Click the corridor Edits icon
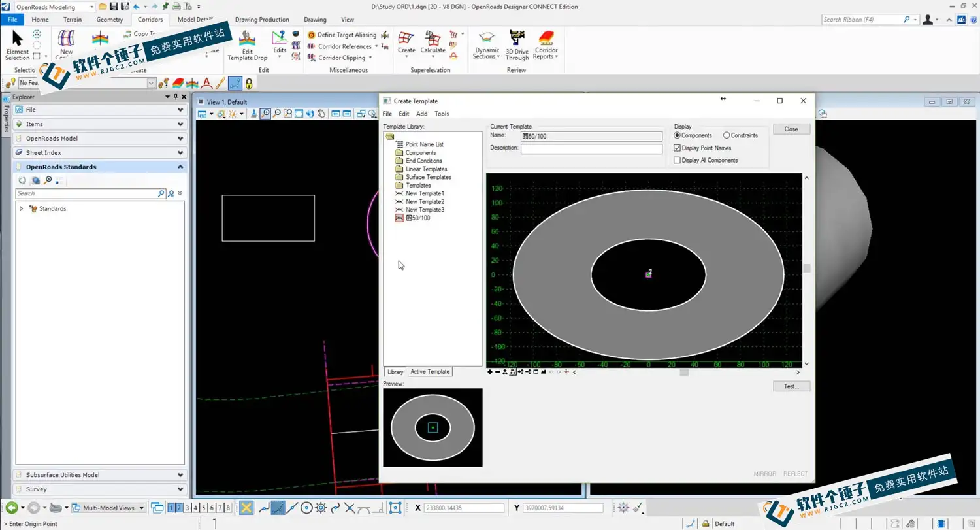 pyautogui.click(x=280, y=43)
